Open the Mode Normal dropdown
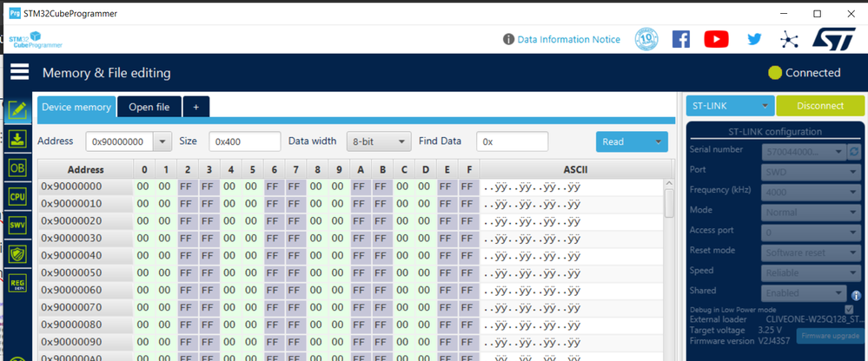The height and width of the screenshot is (361, 868). pos(812,213)
